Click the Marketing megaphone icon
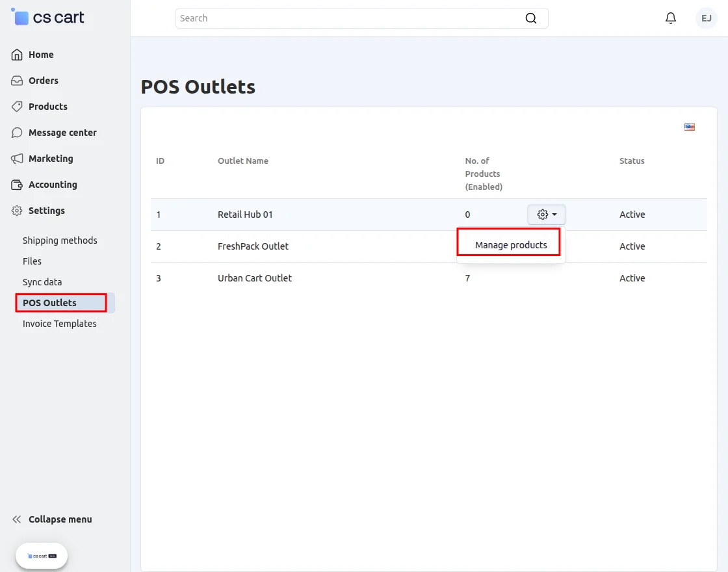Viewport: 728px width, 572px height. [x=17, y=159]
